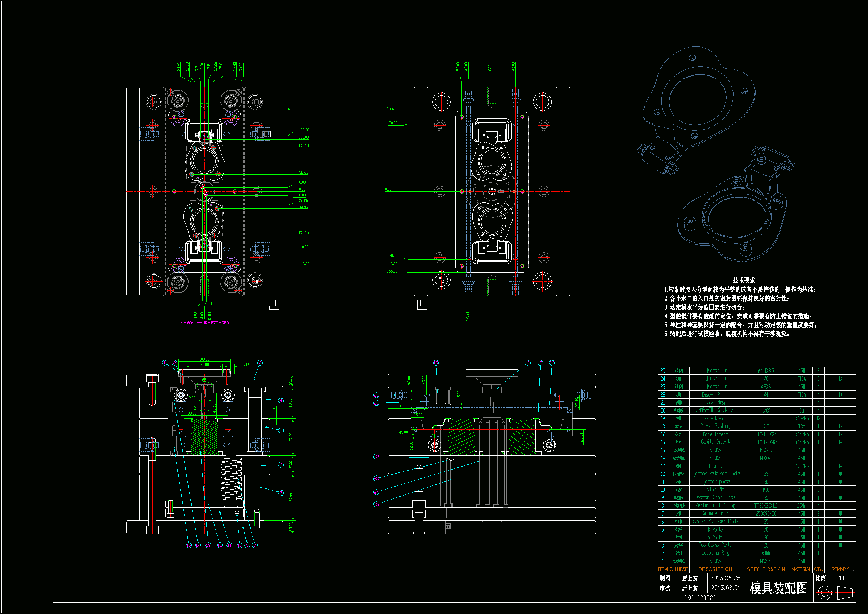Viewport: 868px width, 614px height.
Task: Click the magenta AI-2540-A60-B70-C90 label
Action: (204, 323)
